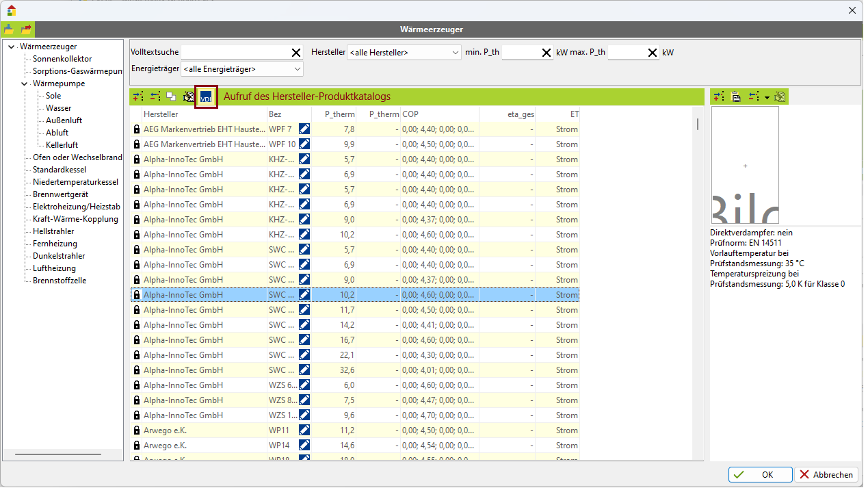Collapse the Wärmeerzeuger root tree node

(x=12, y=47)
